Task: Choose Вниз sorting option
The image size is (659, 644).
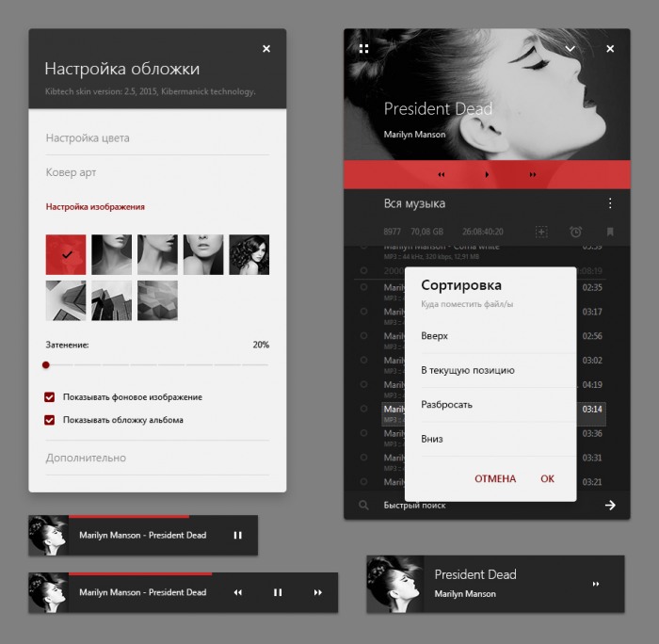Action: tap(498, 439)
